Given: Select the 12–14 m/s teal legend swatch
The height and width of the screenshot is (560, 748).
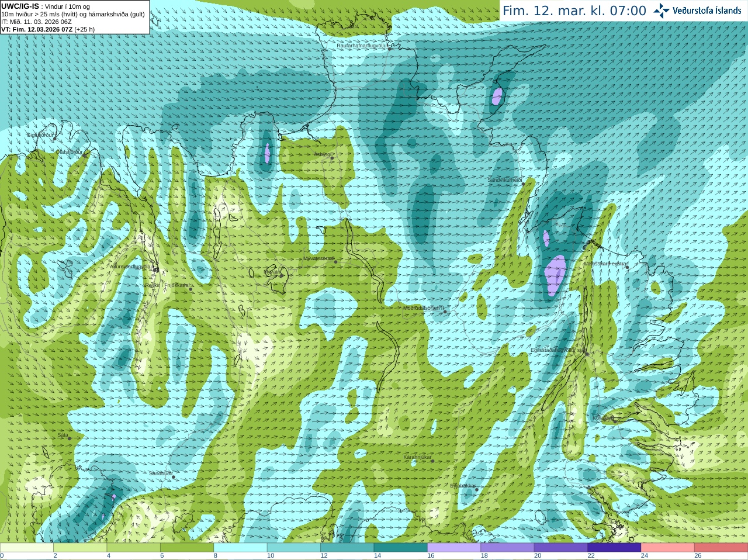Looking at the screenshot, I should (347, 548).
